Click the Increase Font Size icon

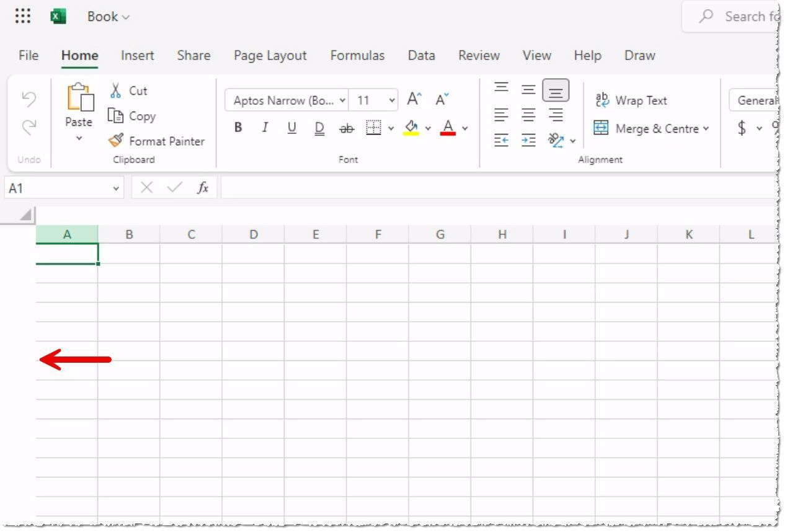click(x=413, y=98)
